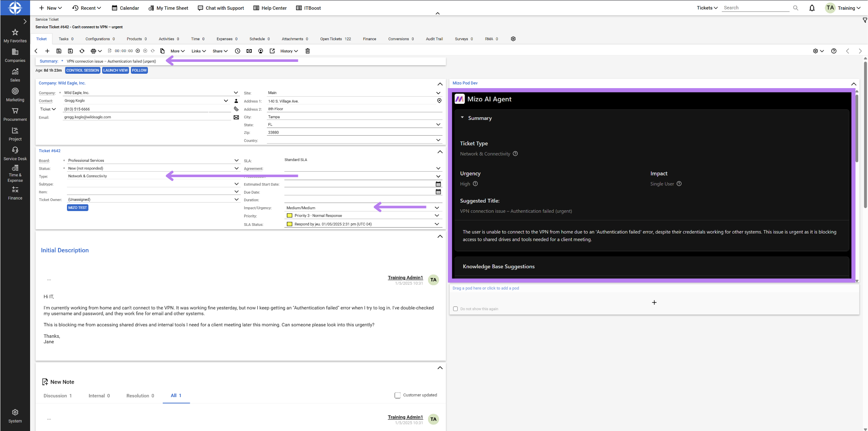Click the refresh icon in ticket toolbar
This screenshot has width=868, height=431.
[82, 51]
